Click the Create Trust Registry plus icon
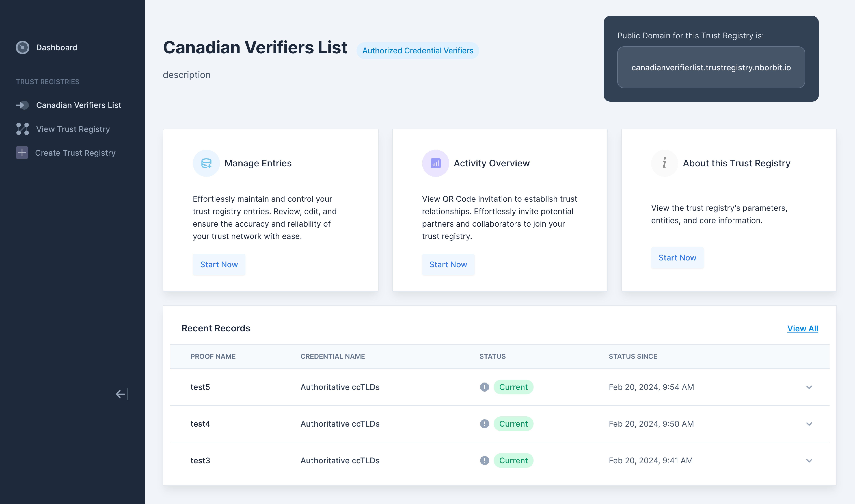 click(x=22, y=153)
